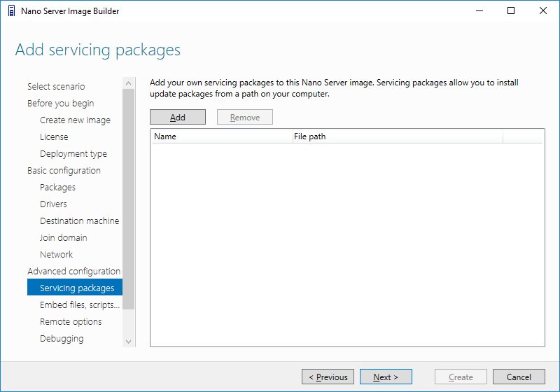Select the Join domain step
Image resolution: width=560 pixels, height=392 pixels.
point(63,237)
